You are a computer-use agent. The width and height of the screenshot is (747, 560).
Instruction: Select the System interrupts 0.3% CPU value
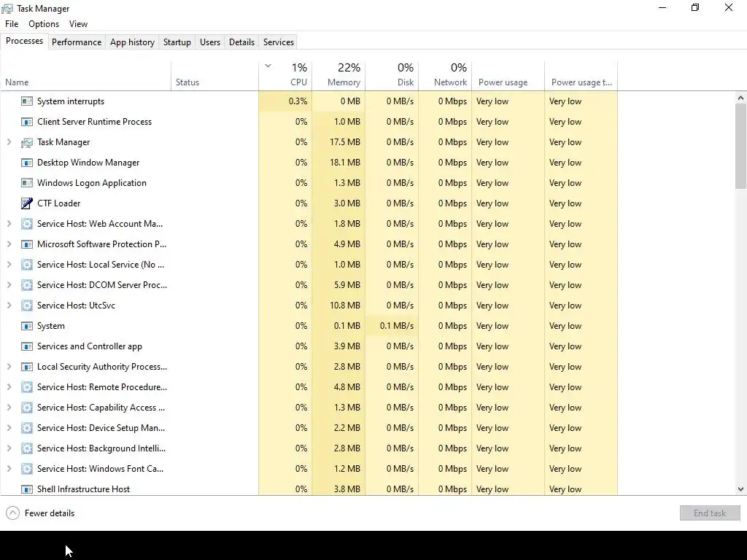(x=285, y=101)
